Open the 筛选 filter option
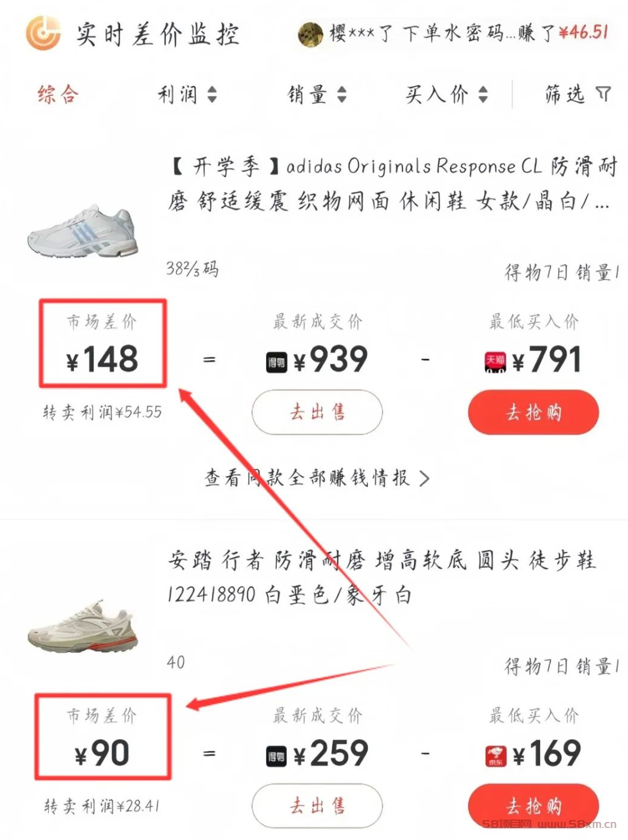Viewport: 628px width, 840px height. click(578, 94)
